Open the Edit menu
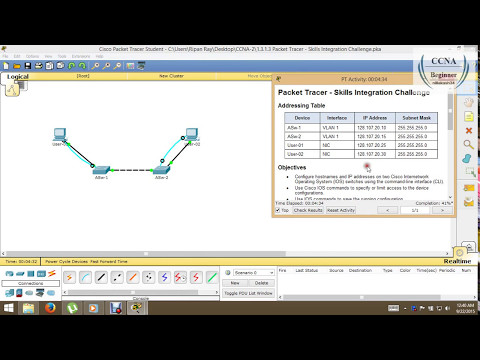 tap(17, 56)
